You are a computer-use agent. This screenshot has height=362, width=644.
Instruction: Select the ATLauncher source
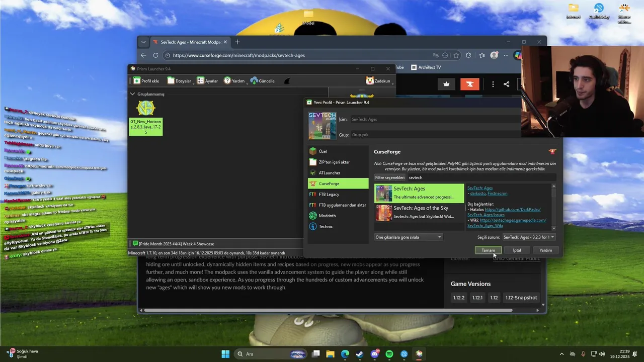[x=338, y=173]
